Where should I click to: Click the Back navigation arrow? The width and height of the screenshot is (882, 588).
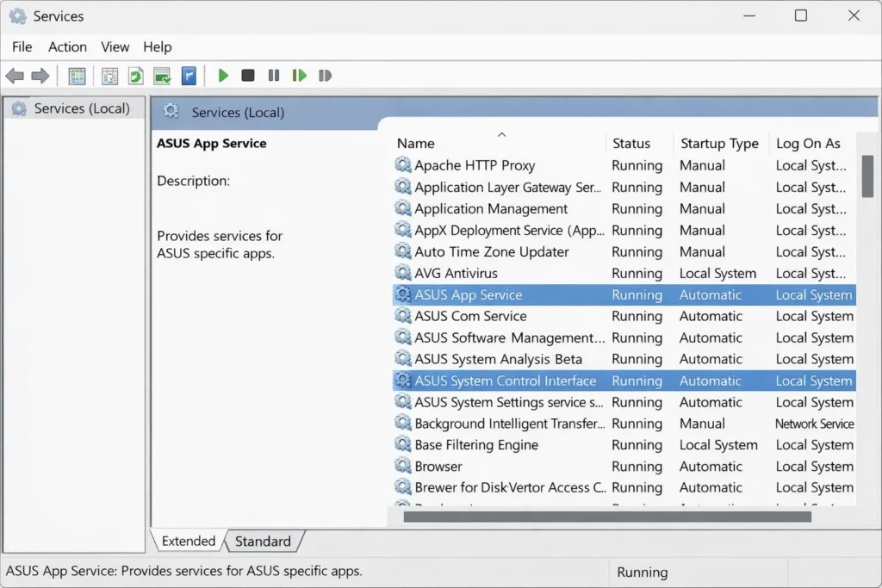pos(15,76)
